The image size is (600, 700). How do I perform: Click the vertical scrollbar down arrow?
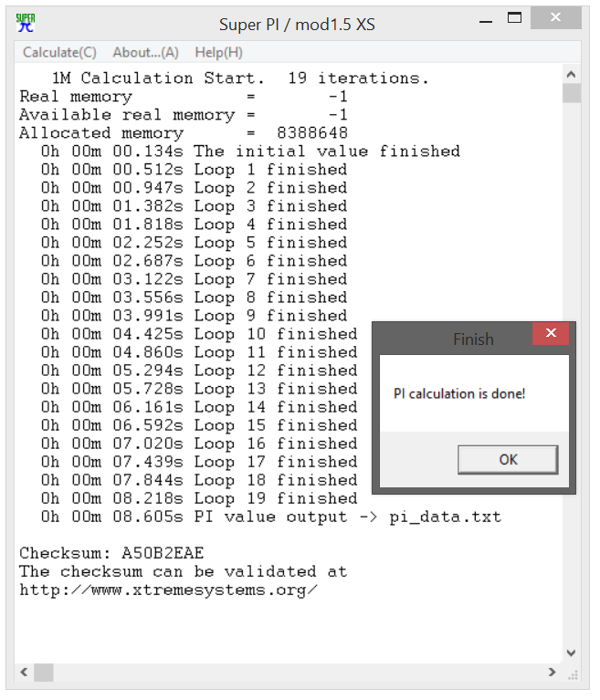click(571, 653)
